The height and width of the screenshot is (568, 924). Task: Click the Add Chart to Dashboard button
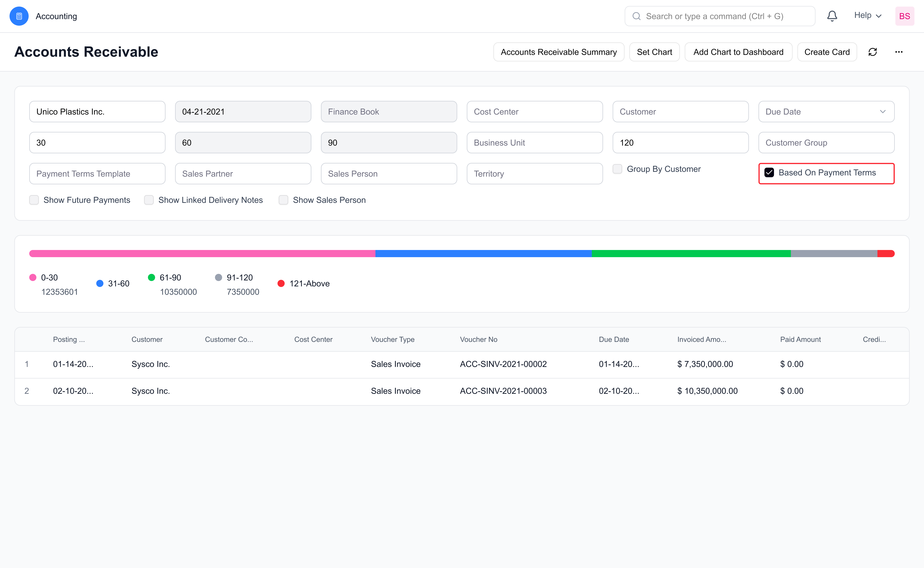pyautogui.click(x=738, y=52)
